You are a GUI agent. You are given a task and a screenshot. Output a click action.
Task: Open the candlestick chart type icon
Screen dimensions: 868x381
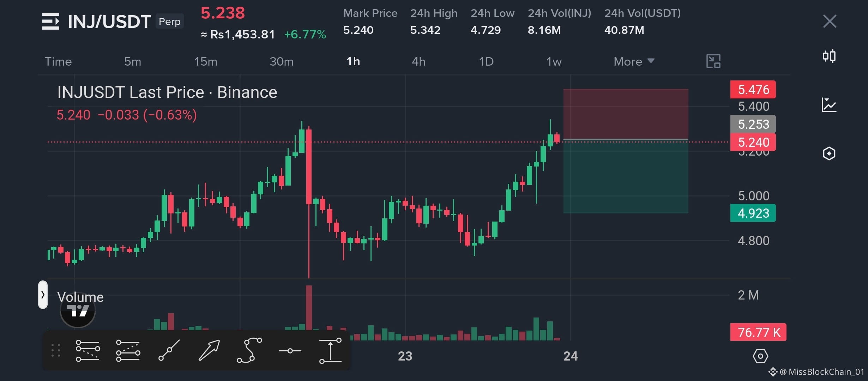(829, 56)
